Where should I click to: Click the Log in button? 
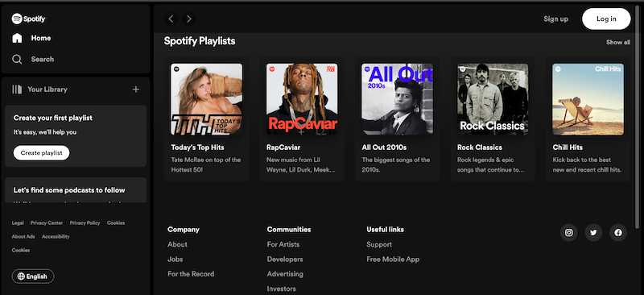606,19
